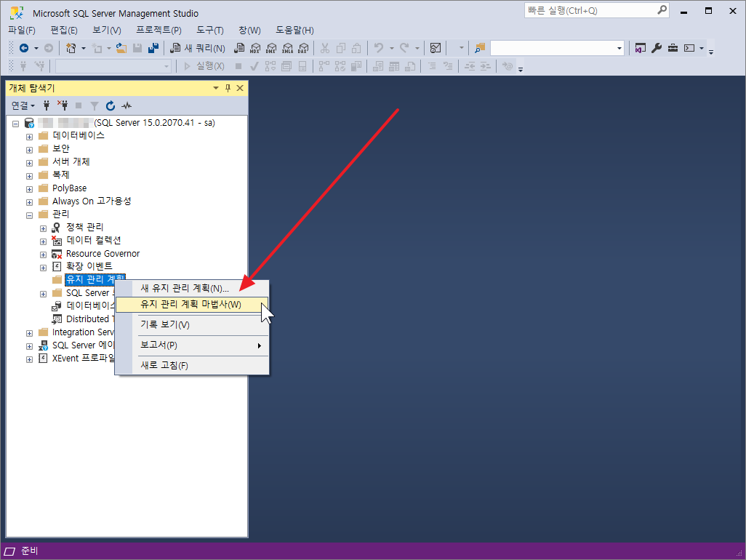The height and width of the screenshot is (560, 746).
Task: Open a new XMLA query
Action: [x=287, y=48]
